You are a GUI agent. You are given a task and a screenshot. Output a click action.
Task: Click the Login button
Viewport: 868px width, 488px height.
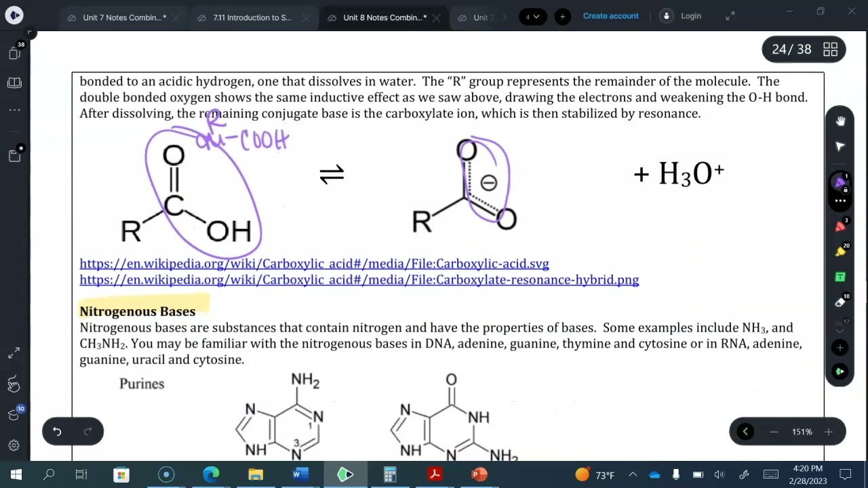(691, 16)
